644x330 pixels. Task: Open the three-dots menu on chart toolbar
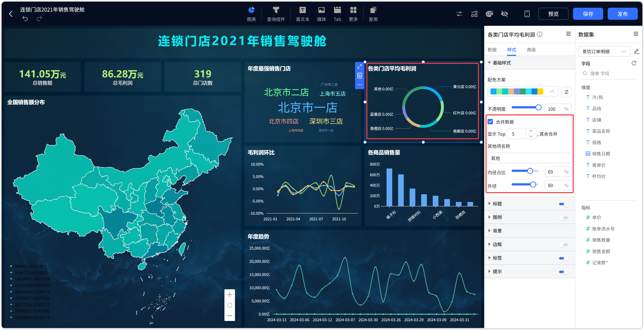(359, 85)
